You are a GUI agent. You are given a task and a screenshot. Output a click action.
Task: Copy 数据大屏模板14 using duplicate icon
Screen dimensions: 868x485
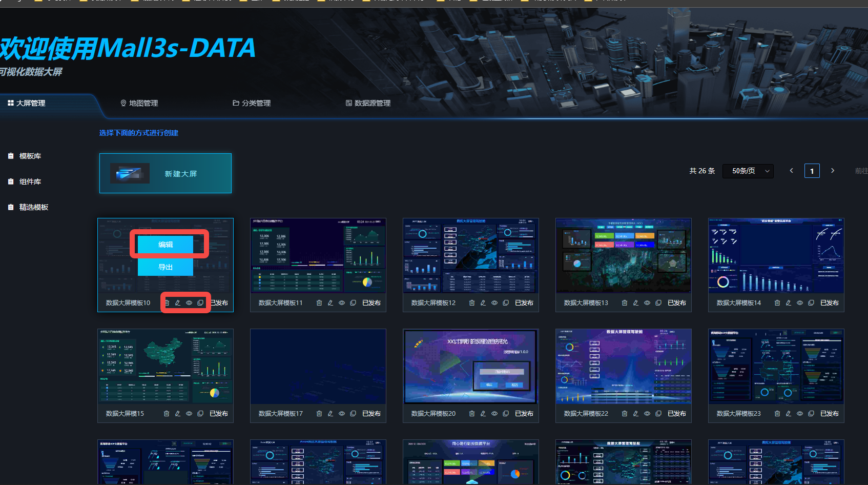811,303
